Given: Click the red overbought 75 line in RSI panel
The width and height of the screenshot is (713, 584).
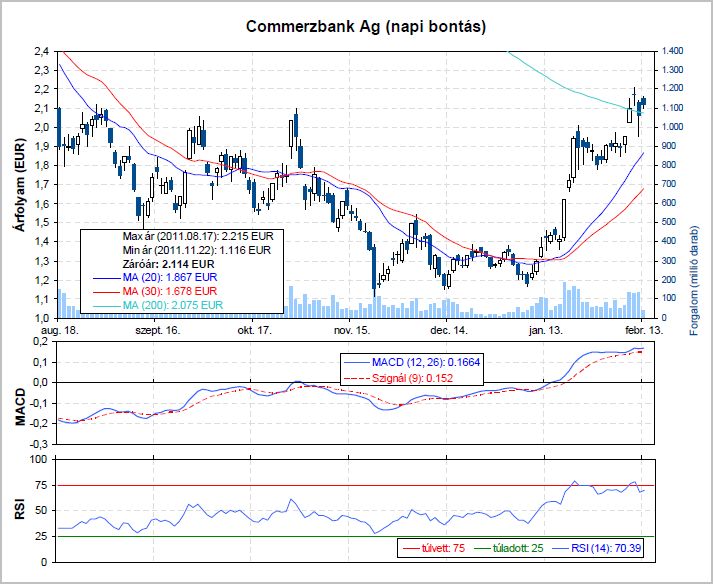Looking at the screenshot, I should pyautogui.click(x=355, y=485).
